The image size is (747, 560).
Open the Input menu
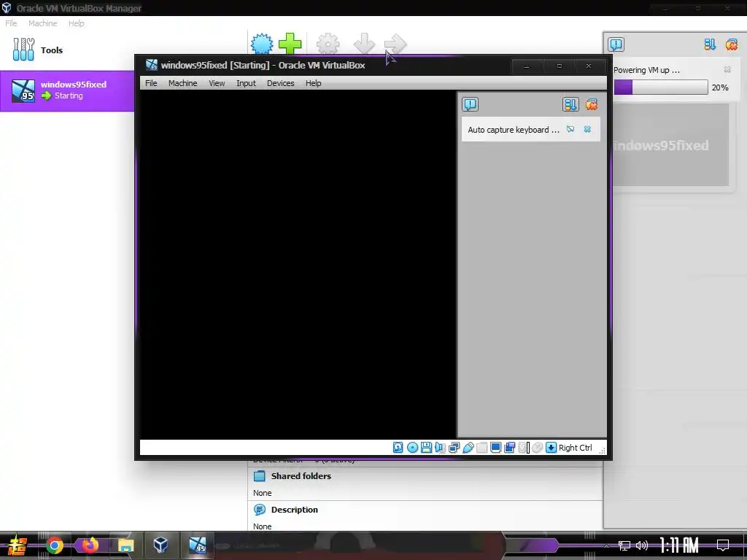247,83
